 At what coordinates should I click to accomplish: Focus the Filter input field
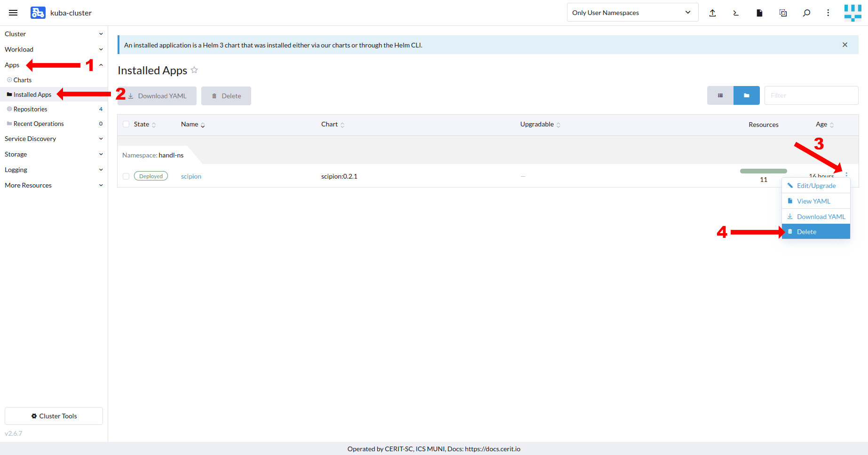click(x=811, y=95)
